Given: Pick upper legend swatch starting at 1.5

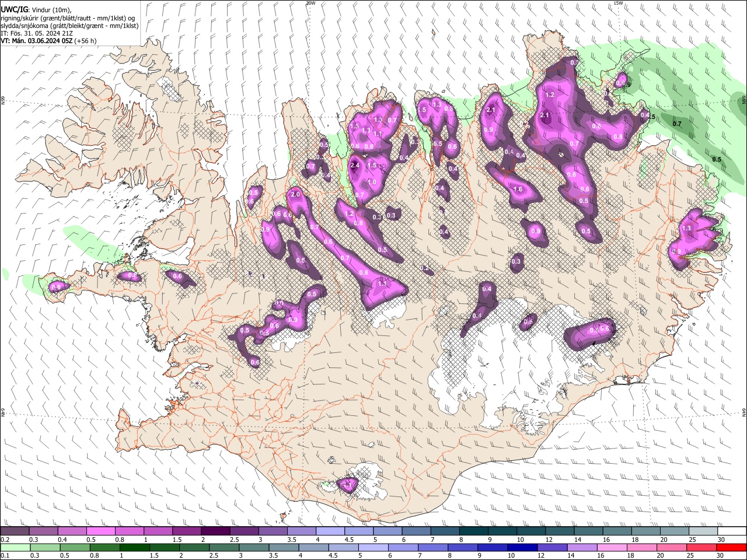Looking at the screenshot, I should (187, 531).
